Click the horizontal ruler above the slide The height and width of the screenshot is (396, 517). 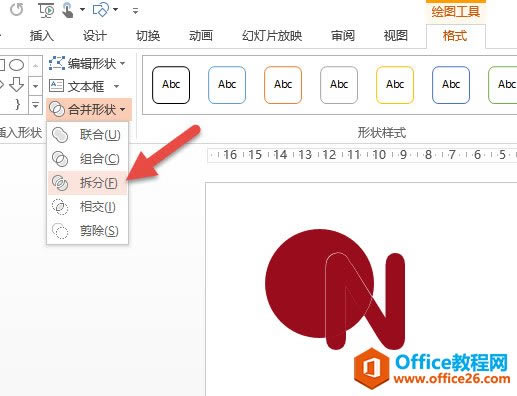click(362, 155)
